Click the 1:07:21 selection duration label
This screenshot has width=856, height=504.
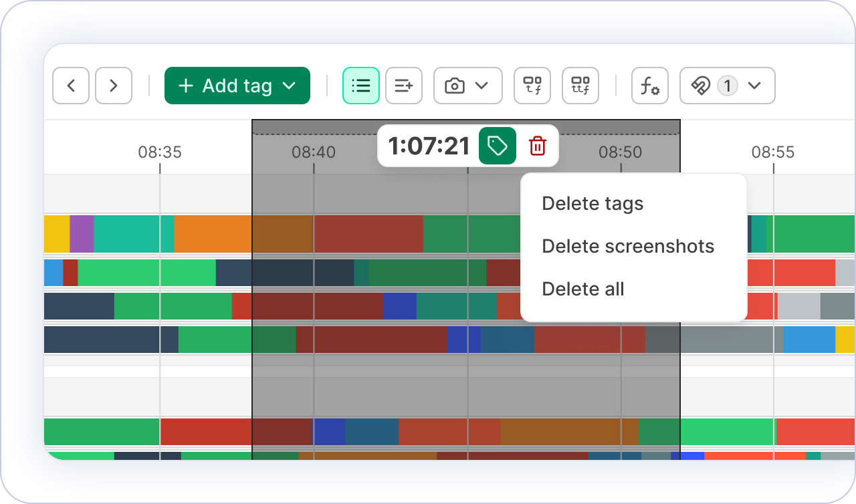click(429, 146)
